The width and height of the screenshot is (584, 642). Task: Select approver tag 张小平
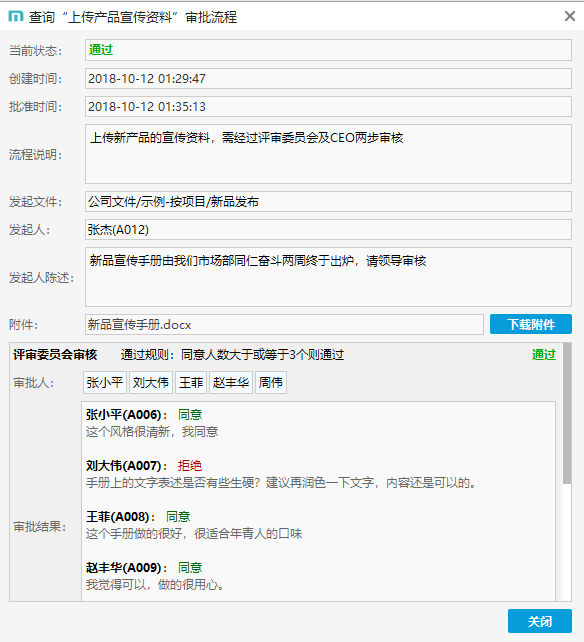point(105,382)
